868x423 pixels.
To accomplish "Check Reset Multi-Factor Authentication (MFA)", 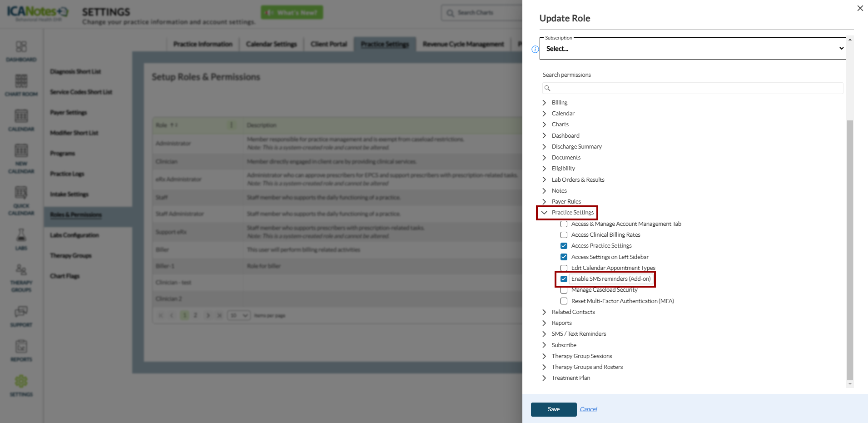I will click(564, 301).
